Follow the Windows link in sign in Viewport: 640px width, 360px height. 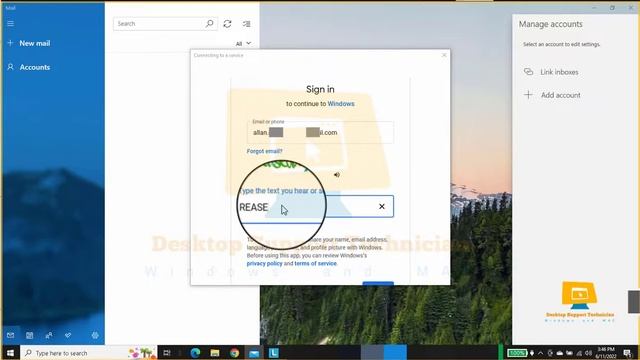pos(341,104)
